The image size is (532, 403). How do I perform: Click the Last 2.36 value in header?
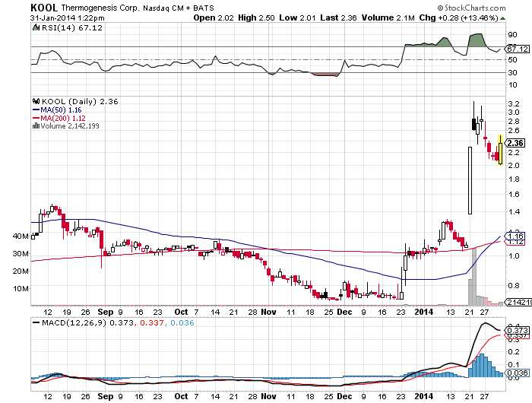point(338,17)
